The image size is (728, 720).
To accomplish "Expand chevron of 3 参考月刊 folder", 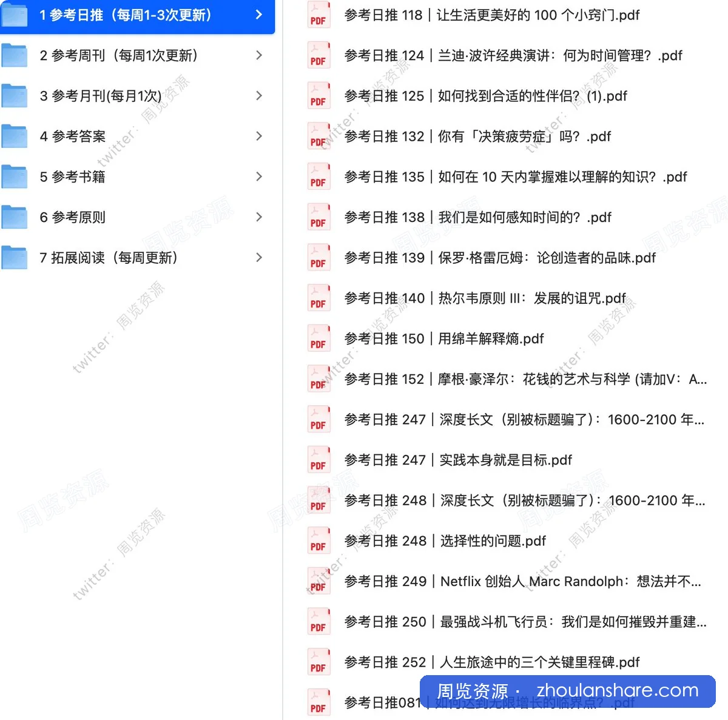I will (259, 96).
